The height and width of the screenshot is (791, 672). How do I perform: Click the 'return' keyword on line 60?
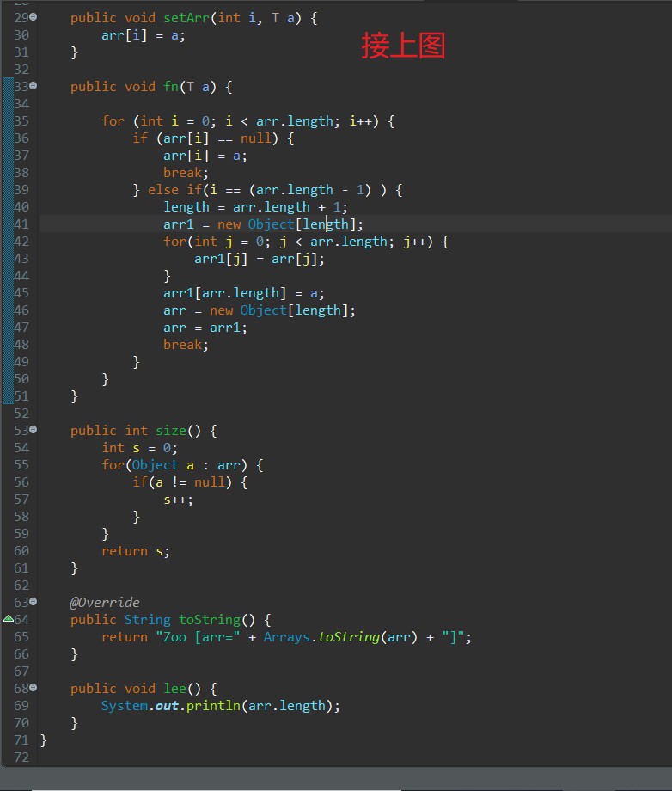coord(125,551)
